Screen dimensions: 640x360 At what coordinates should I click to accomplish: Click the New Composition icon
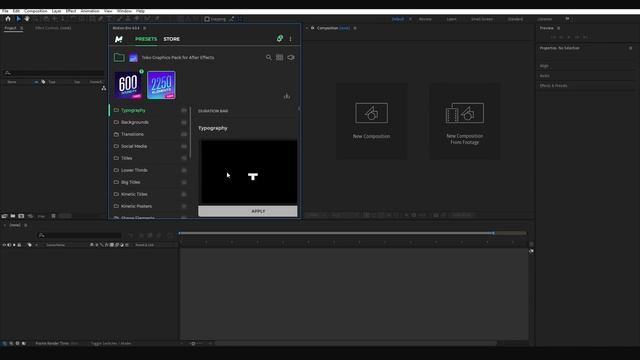371,113
